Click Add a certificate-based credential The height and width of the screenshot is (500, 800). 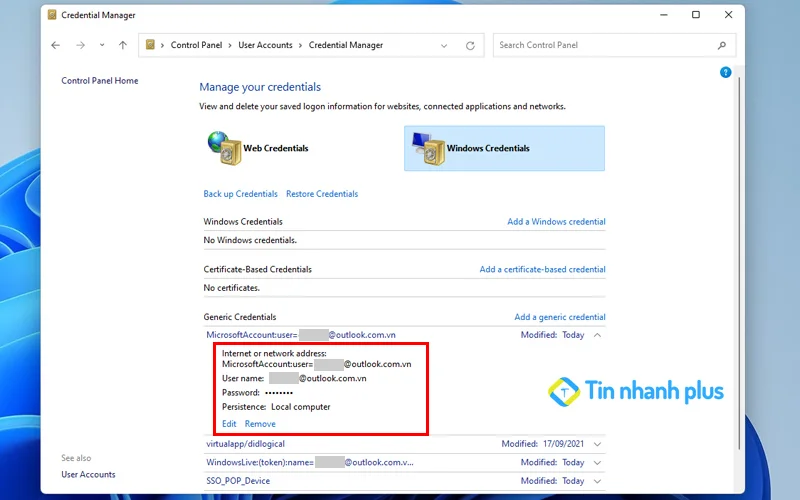542,269
